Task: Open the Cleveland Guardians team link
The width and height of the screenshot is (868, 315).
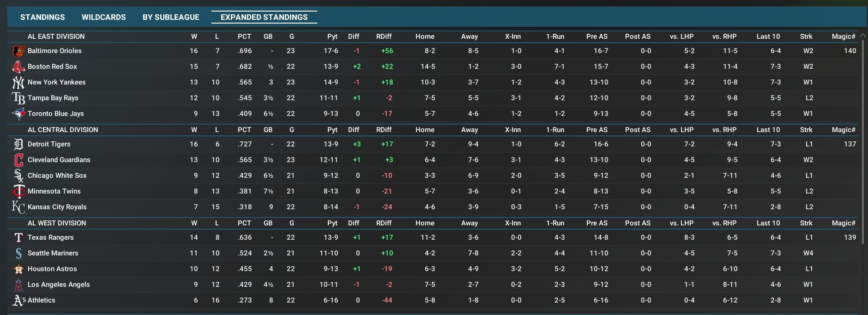Action: tap(59, 160)
